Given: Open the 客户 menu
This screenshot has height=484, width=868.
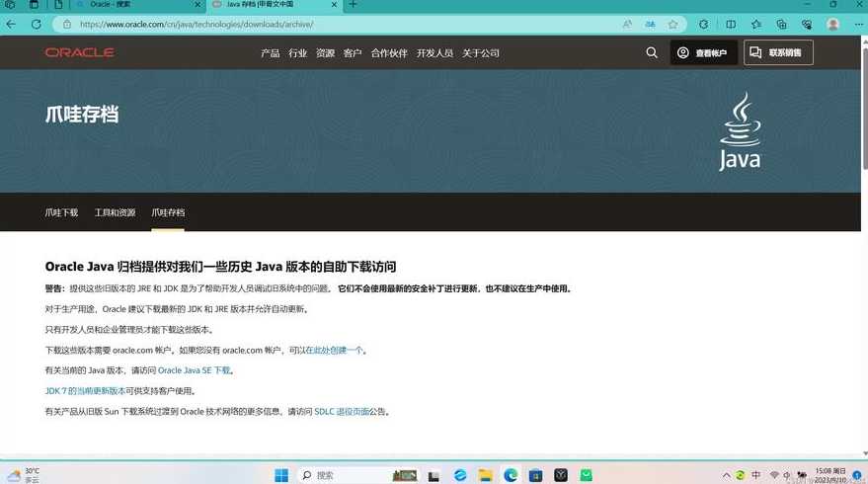Looking at the screenshot, I should coord(353,53).
